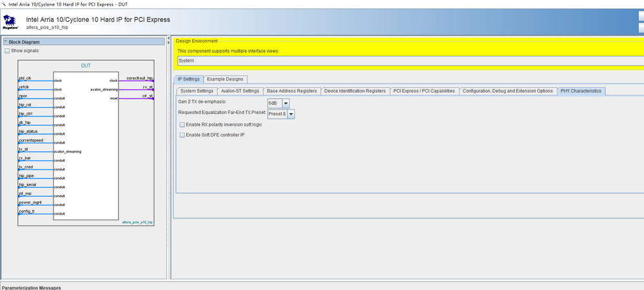Screen dimensions: 644x290
Task: Switch to the IP Settings tab
Action: 188,79
